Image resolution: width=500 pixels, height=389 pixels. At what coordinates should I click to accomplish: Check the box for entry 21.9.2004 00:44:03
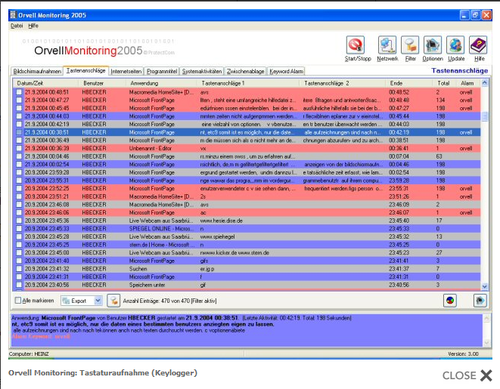[x=19, y=116]
